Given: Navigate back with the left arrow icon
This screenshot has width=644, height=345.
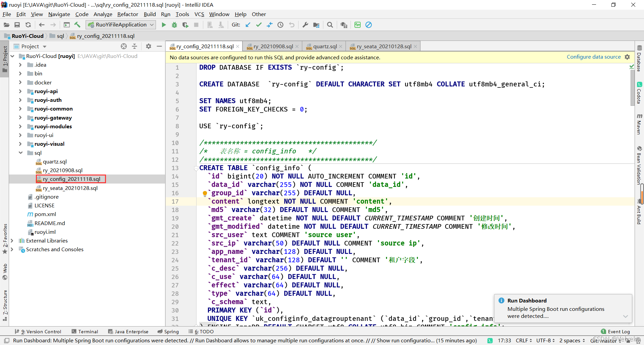Looking at the screenshot, I should click(x=42, y=25).
